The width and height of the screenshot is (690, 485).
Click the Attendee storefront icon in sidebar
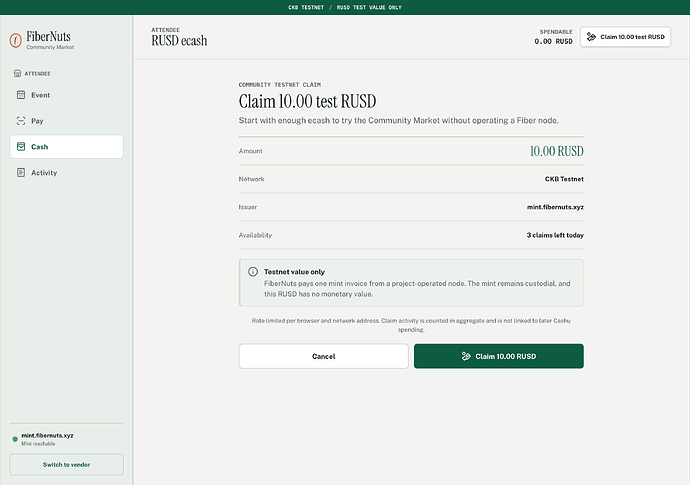(17, 73)
